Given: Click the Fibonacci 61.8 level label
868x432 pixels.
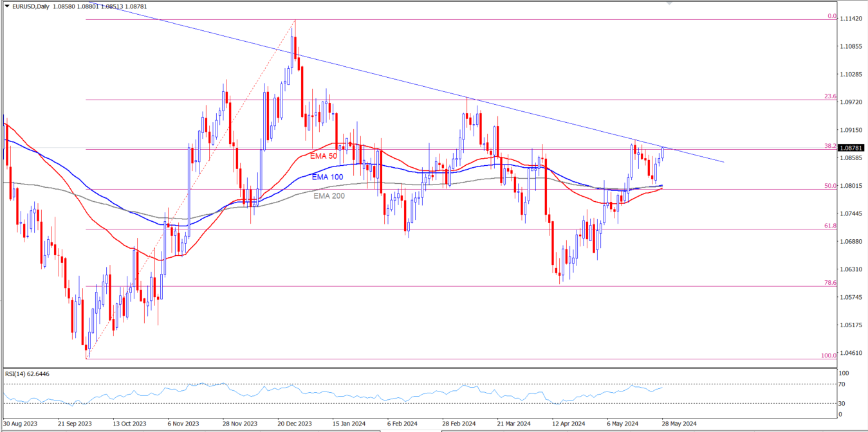Looking at the screenshot, I should point(830,226).
